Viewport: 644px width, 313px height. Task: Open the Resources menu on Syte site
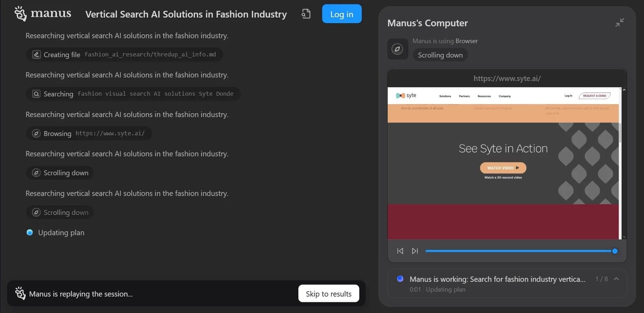click(x=484, y=96)
